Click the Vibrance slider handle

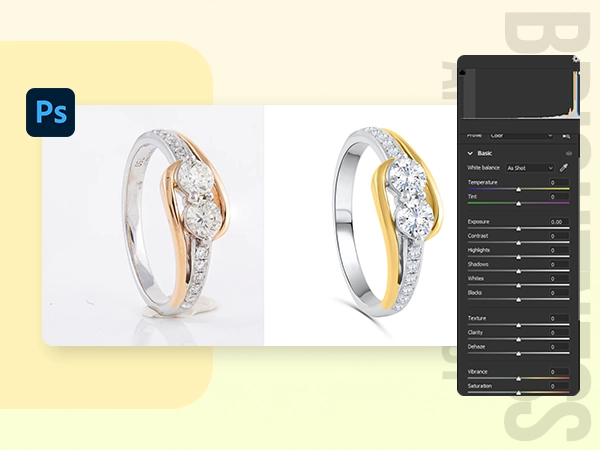(x=518, y=379)
